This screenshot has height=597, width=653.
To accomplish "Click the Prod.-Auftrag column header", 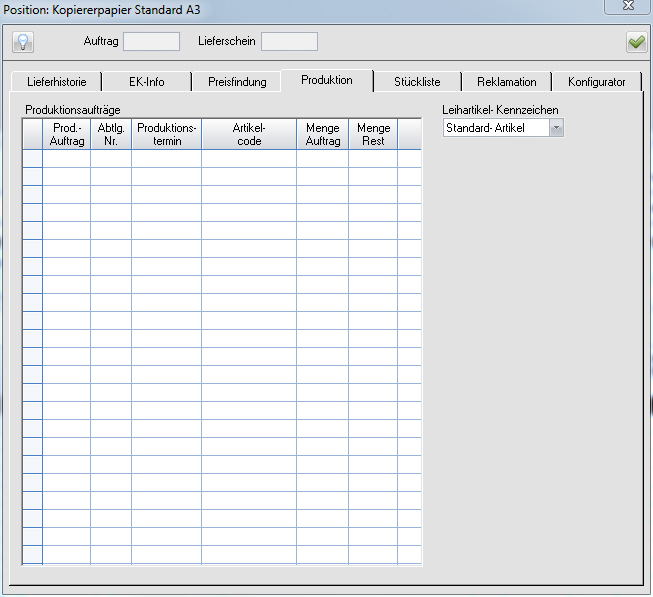I will [x=67, y=135].
